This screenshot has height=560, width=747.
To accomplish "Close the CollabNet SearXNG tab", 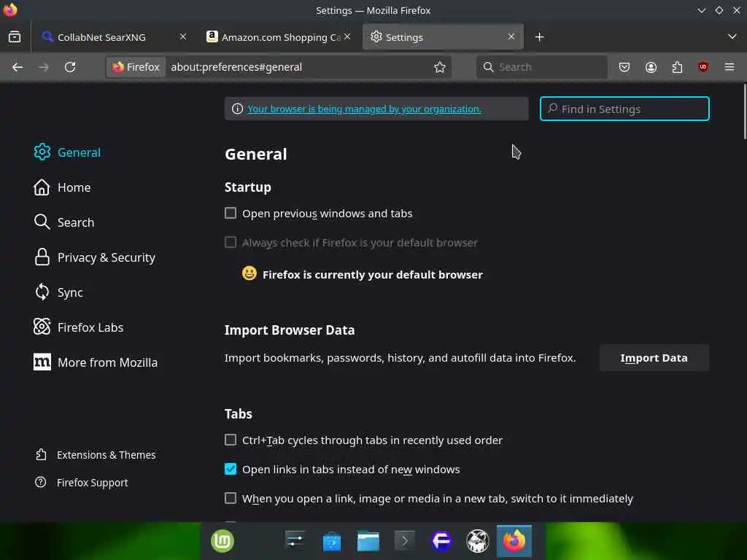I will (x=183, y=36).
